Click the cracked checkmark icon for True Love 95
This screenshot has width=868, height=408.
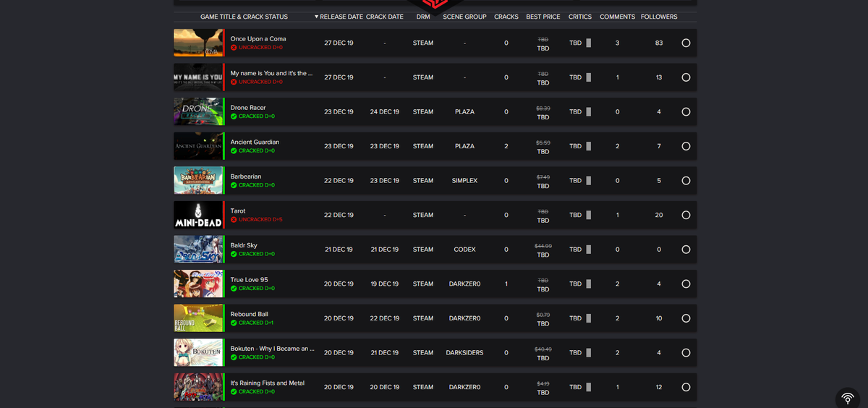(x=234, y=288)
